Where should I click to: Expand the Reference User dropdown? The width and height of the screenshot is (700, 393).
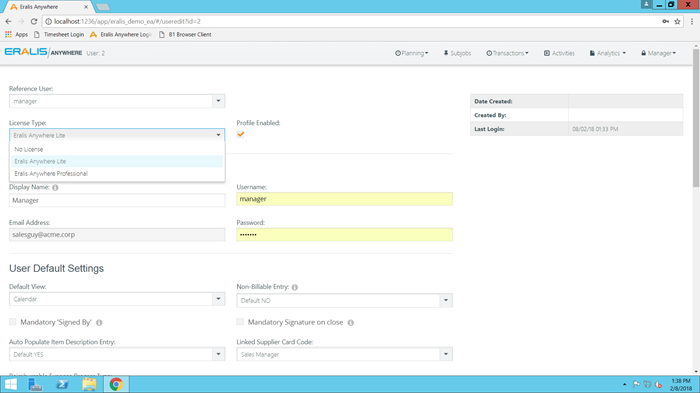pyautogui.click(x=218, y=101)
